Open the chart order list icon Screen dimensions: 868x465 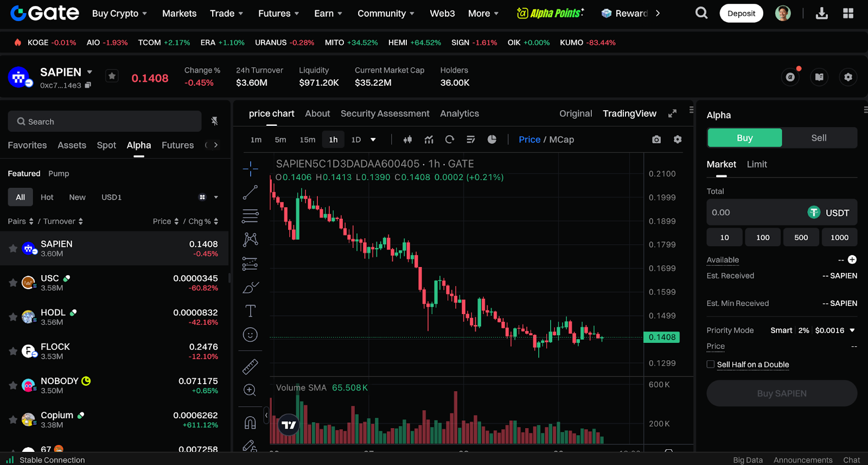pos(471,139)
